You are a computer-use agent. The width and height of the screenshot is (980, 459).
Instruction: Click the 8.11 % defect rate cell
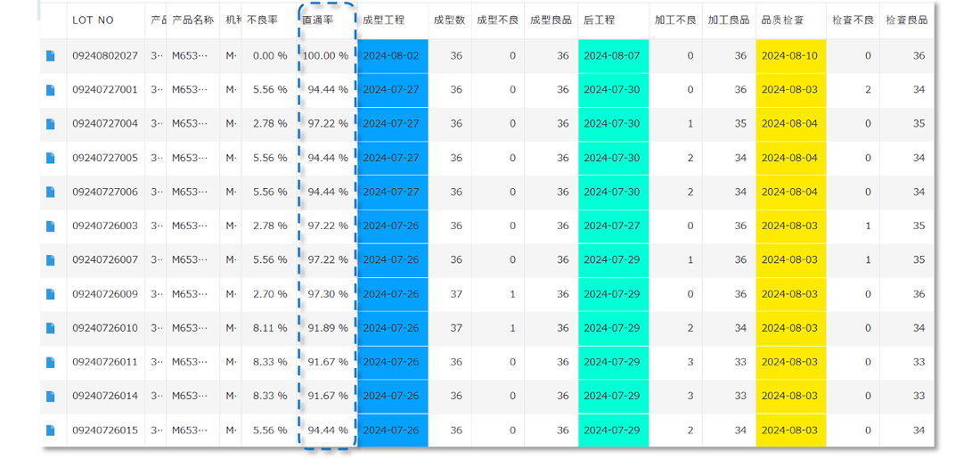coord(269,328)
